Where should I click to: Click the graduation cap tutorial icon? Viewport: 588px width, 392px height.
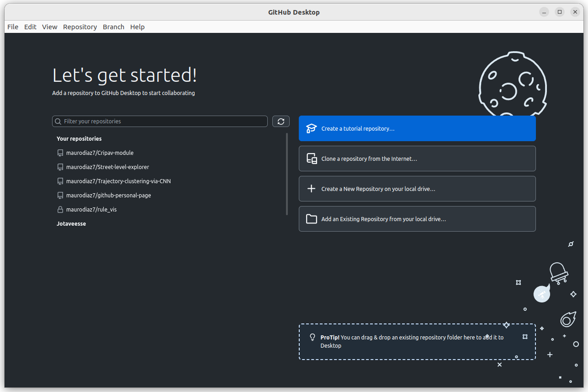click(312, 128)
